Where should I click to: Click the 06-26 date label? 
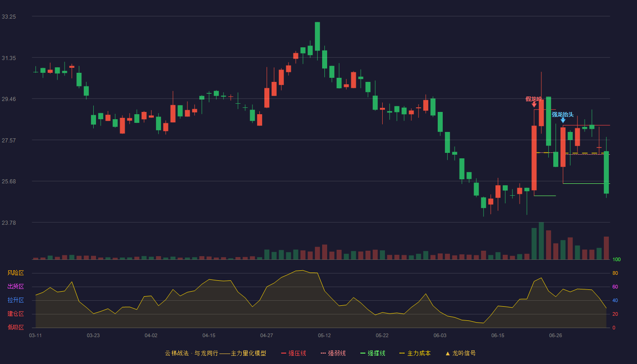556,335
